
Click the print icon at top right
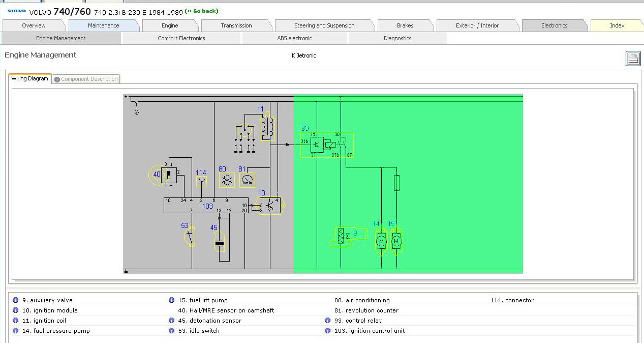[x=633, y=59]
